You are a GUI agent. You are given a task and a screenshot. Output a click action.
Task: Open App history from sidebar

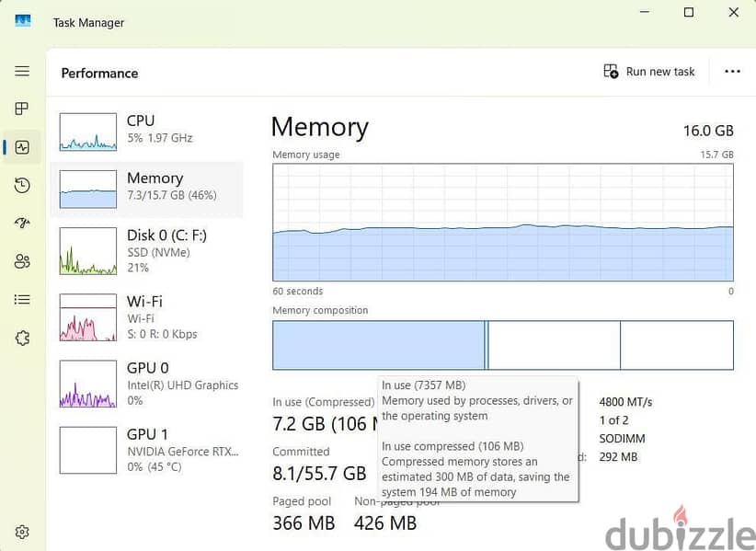(22, 185)
